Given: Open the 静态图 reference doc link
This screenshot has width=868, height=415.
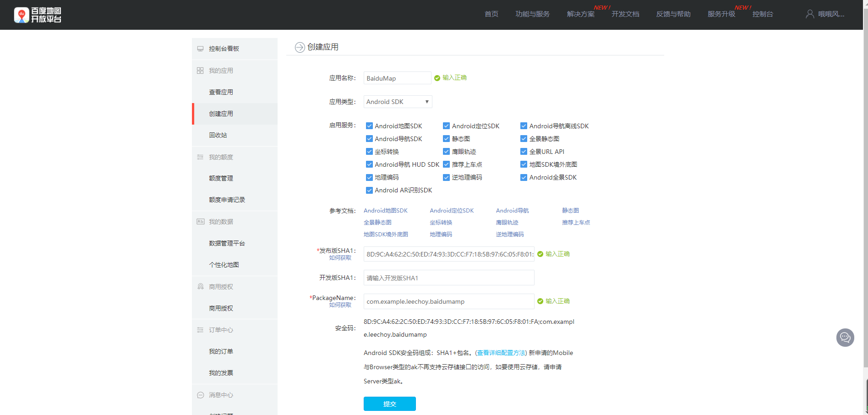Looking at the screenshot, I should pos(571,211).
